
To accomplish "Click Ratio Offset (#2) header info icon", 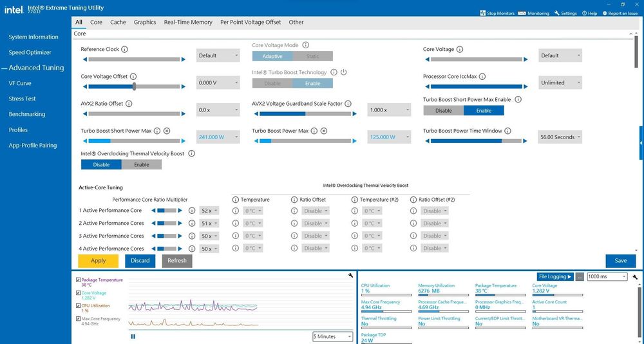I will point(413,200).
